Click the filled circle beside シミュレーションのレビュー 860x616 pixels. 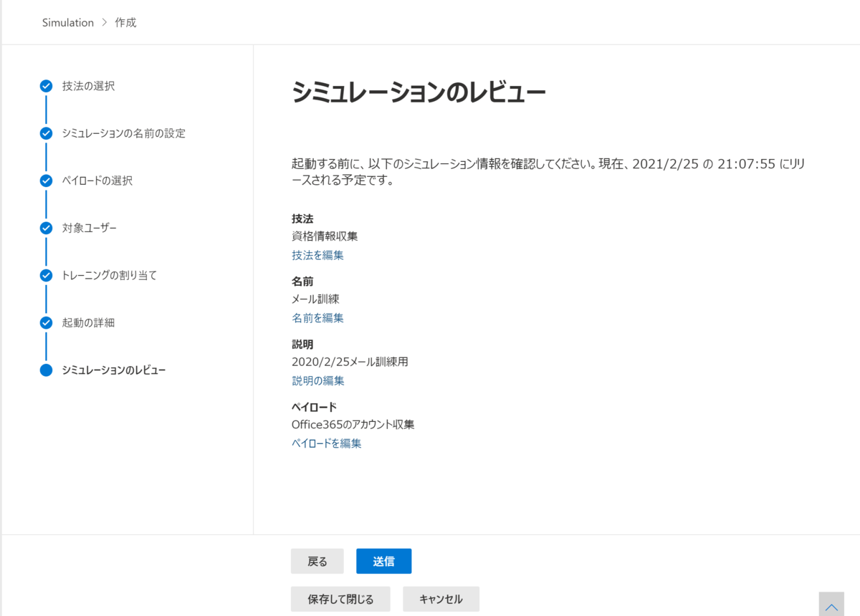(46, 370)
